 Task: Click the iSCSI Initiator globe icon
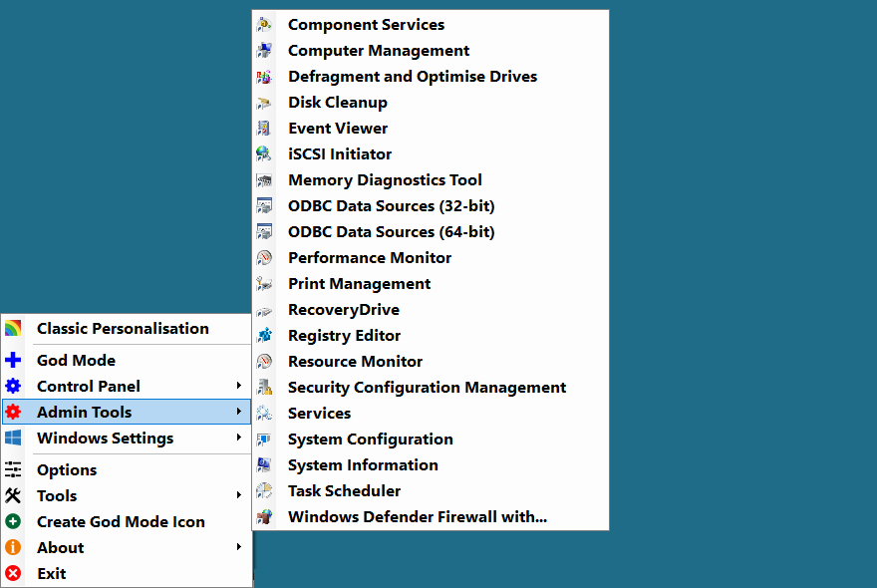[x=264, y=153]
